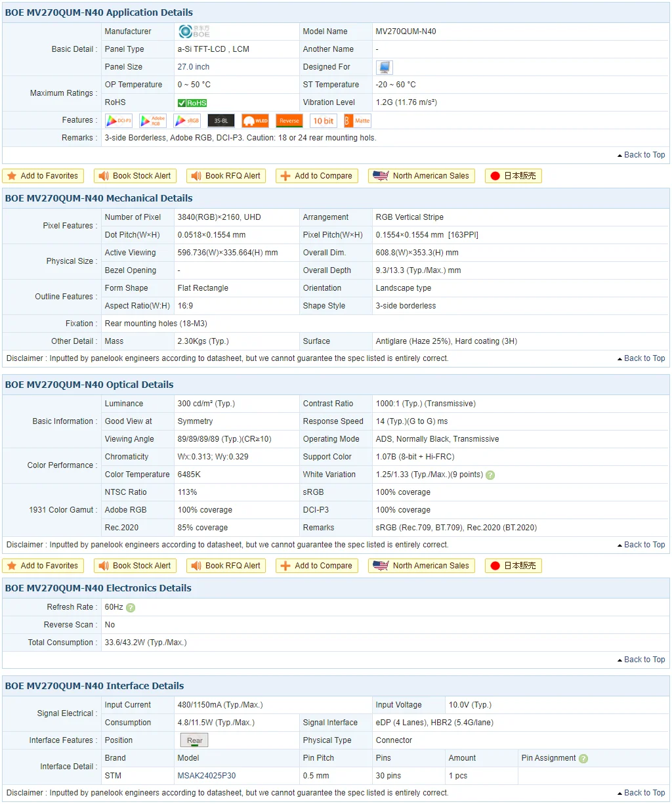The width and height of the screenshot is (672, 804).
Task: Select the '30 pins' connector value
Action: (x=388, y=776)
